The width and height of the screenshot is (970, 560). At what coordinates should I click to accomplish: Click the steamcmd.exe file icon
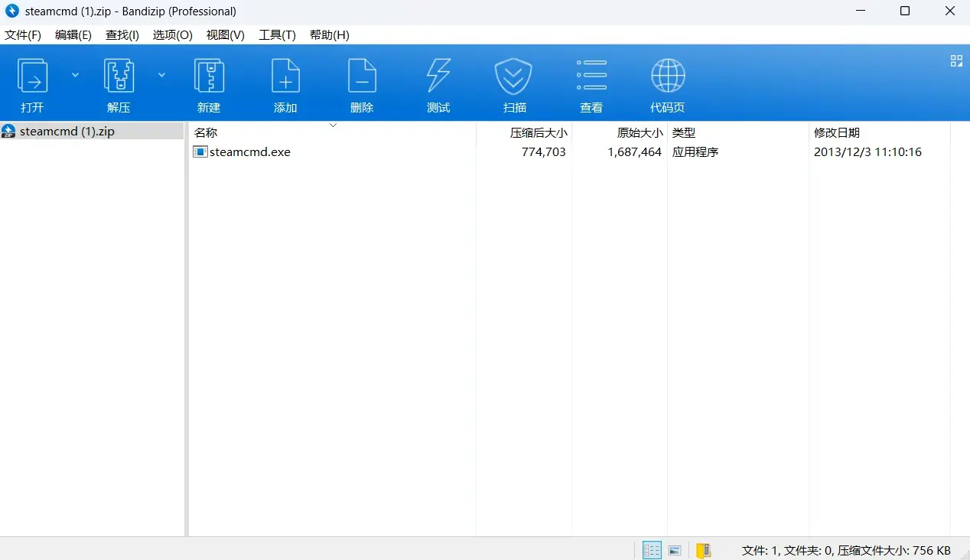pyautogui.click(x=200, y=151)
